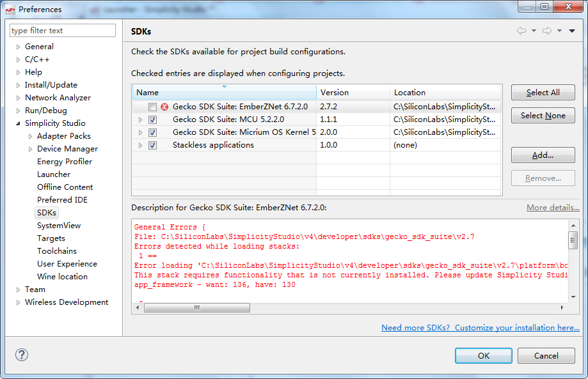
Task: Select the SDKs preference page
Action: click(47, 212)
